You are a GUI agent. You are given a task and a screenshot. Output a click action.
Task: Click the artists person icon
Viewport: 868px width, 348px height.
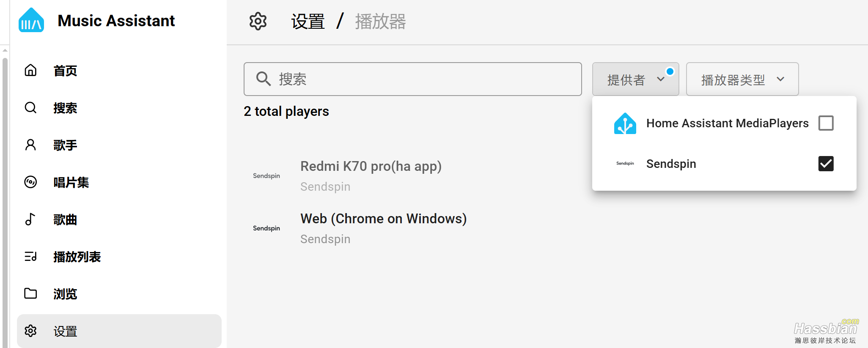(30, 145)
